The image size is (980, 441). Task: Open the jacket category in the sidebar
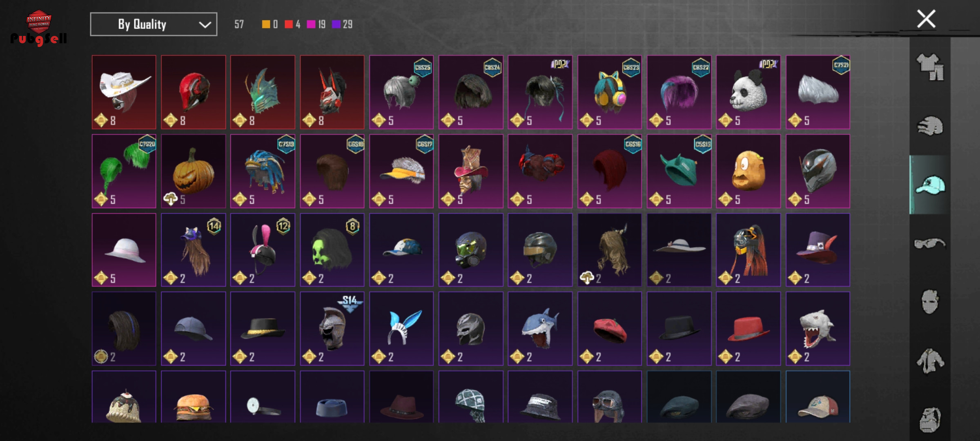pos(930,361)
